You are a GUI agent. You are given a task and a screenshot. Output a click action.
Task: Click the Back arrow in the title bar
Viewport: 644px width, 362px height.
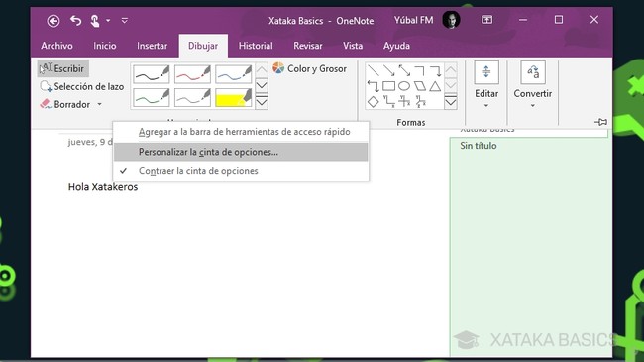(x=54, y=21)
